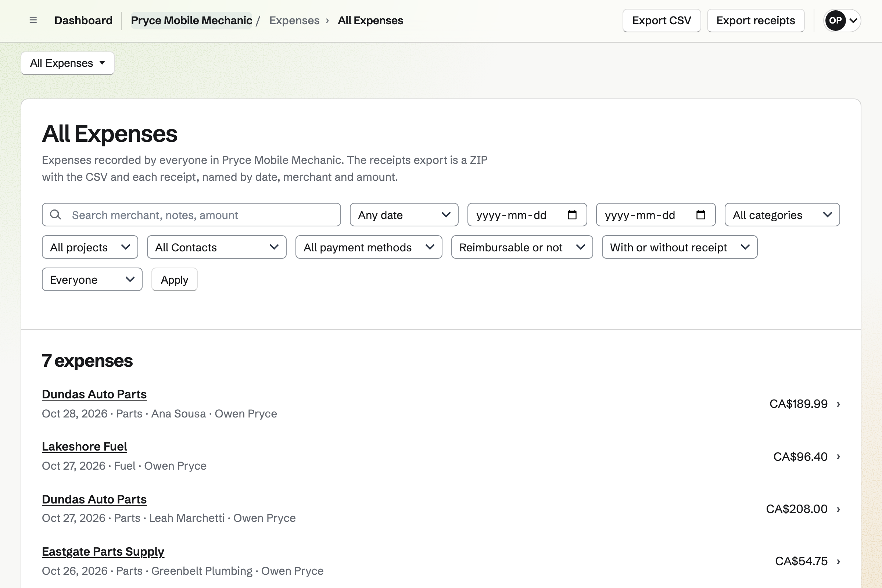Click the "7 expenses" heading
This screenshot has width=882, height=588.
(87, 361)
